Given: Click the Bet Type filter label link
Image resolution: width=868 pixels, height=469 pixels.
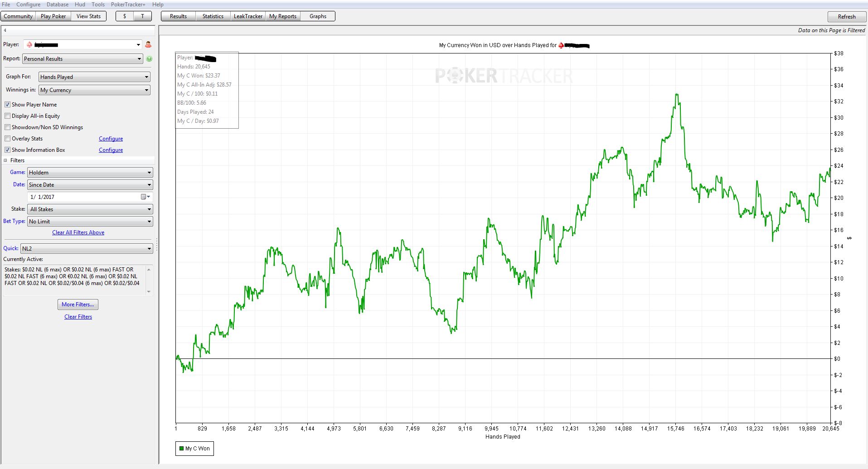Looking at the screenshot, I should click(x=14, y=221).
